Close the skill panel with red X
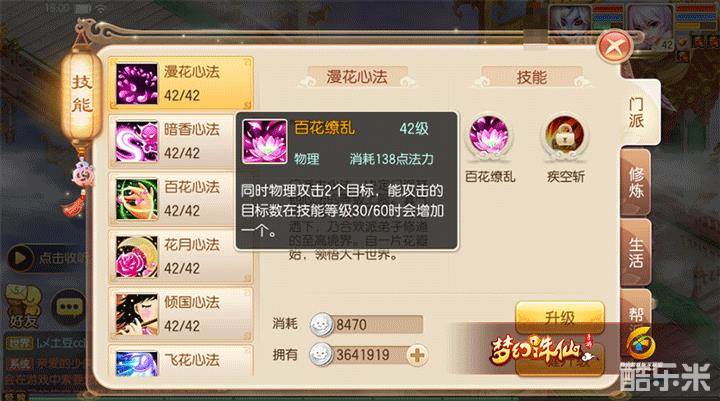Viewport: 720px width, 401px height. pyautogui.click(x=615, y=46)
